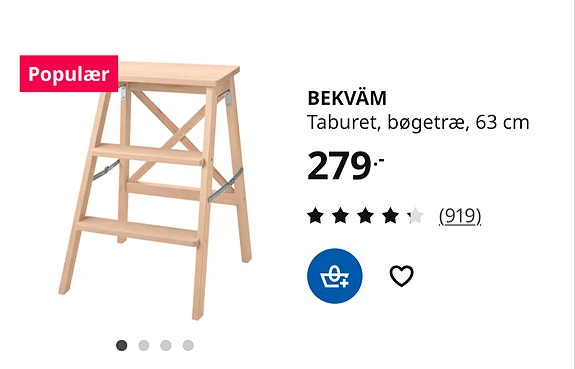Screen dimensions: 575x369
Task: Click the BEKVÄM step stool product image
Action: click(155, 191)
